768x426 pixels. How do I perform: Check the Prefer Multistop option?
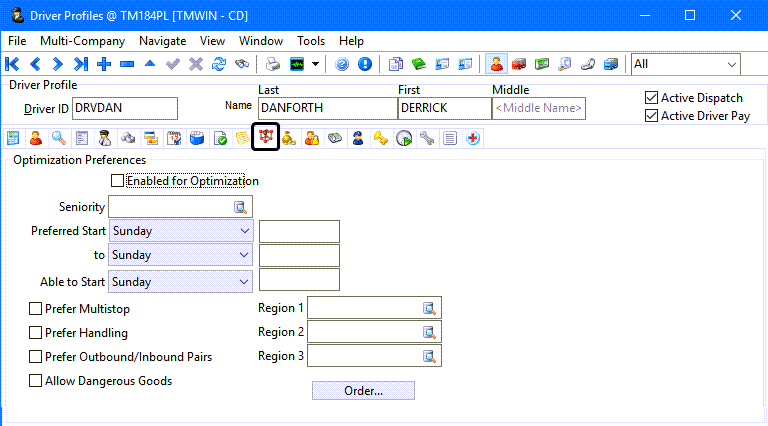(36, 309)
